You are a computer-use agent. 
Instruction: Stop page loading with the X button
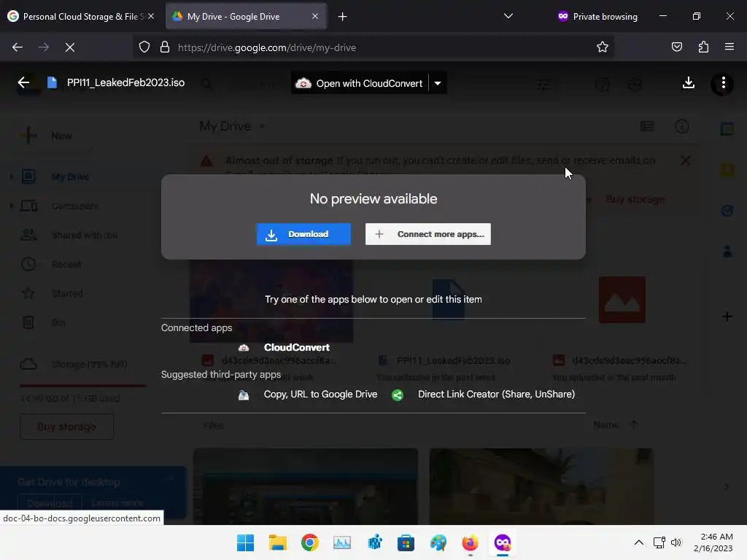(69, 47)
